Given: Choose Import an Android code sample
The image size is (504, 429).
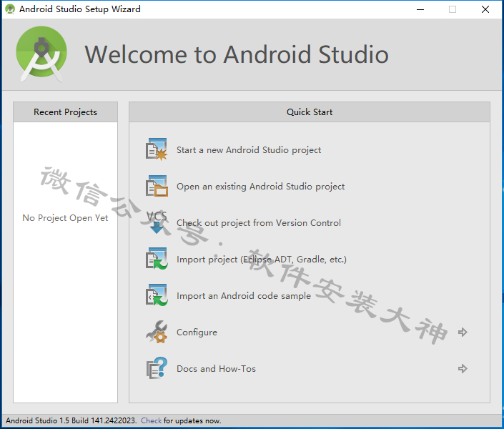Looking at the screenshot, I should point(244,296).
